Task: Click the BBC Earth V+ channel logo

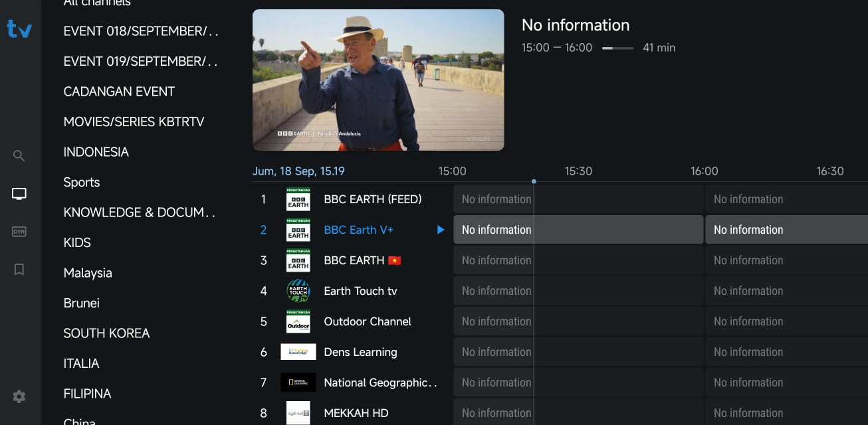Action: 298,230
